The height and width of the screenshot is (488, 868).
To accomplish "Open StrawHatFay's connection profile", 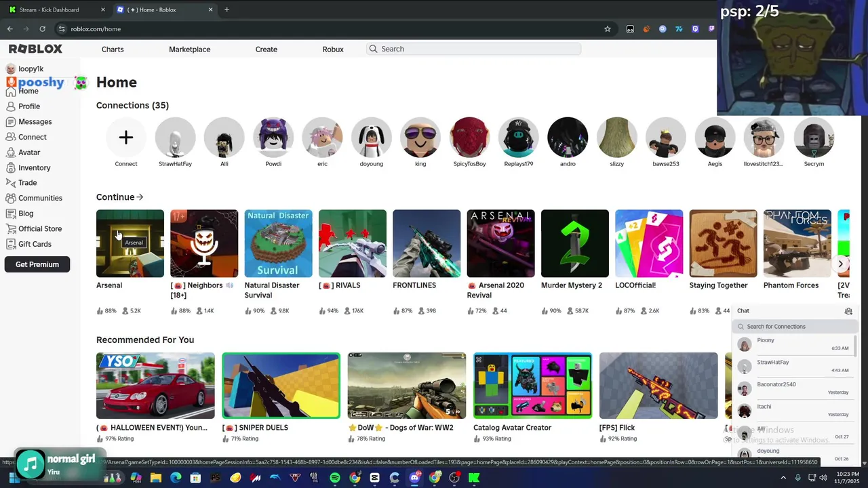I will click(x=175, y=138).
